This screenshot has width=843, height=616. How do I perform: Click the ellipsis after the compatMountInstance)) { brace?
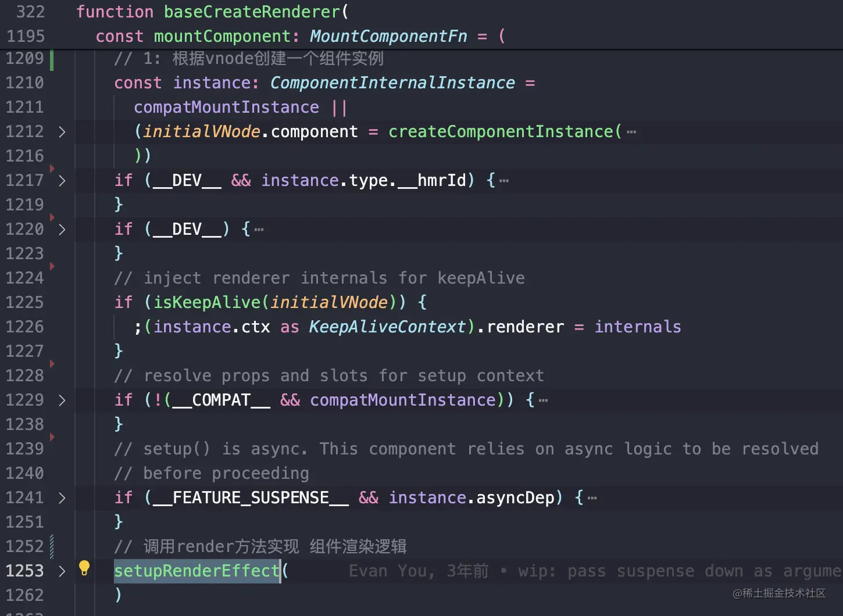tap(544, 400)
